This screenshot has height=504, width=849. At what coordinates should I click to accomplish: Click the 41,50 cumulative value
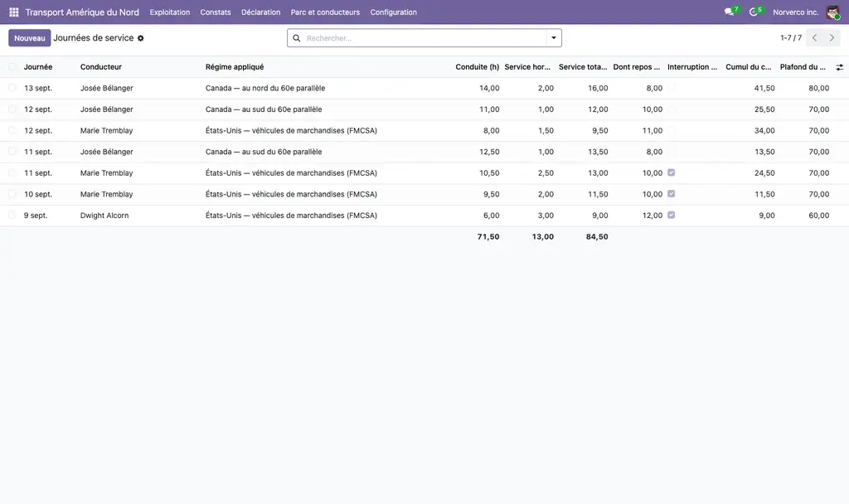764,88
